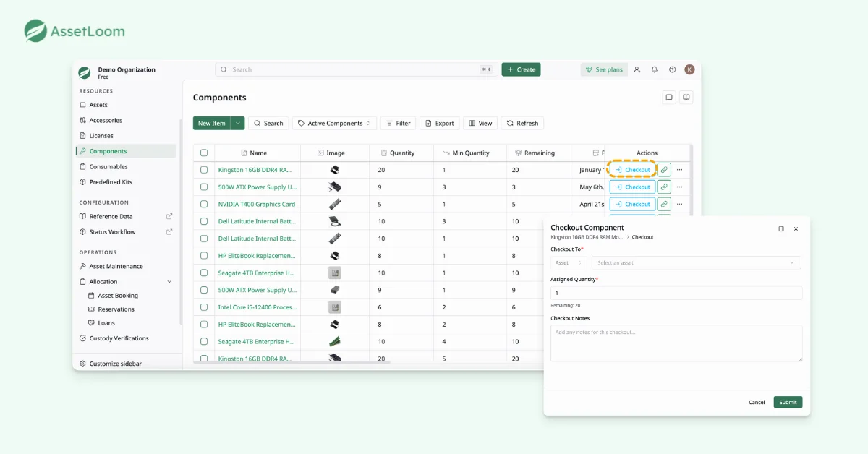
Task: Submit the checkout form
Action: (x=788, y=402)
